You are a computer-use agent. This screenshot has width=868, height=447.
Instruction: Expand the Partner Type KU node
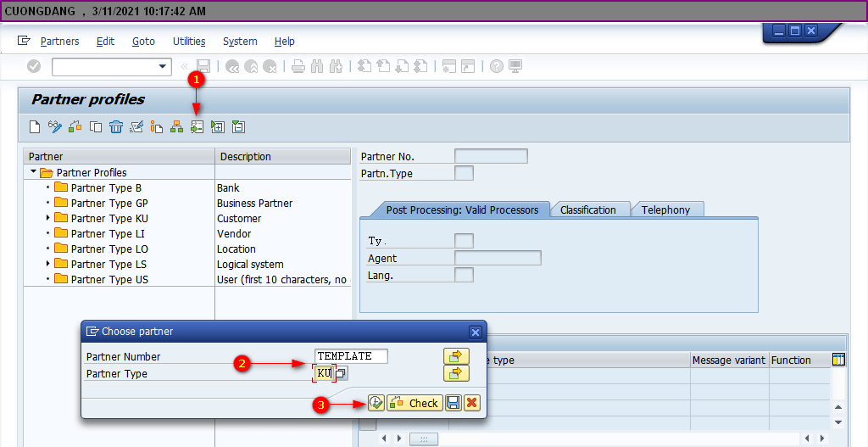click(47, 218)
